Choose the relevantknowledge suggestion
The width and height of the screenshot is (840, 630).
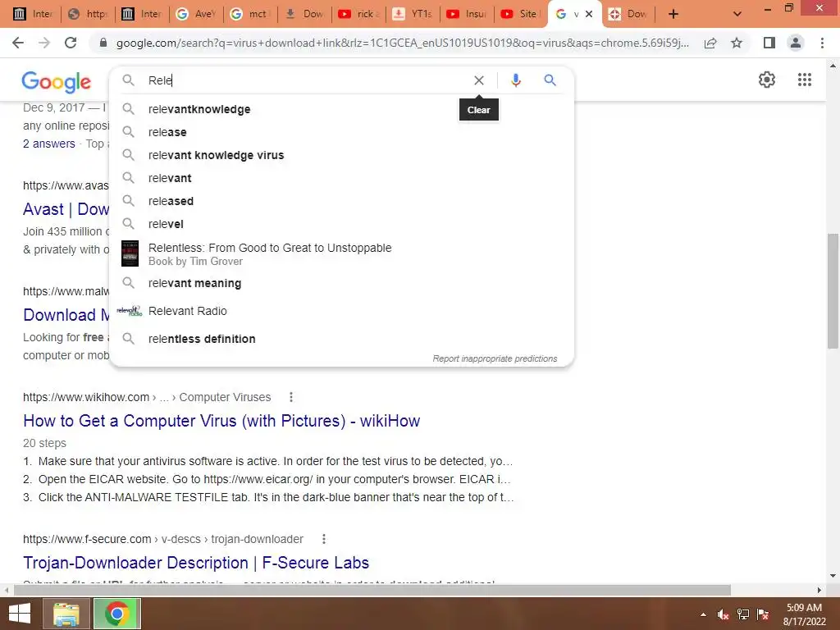click(341, 109)
